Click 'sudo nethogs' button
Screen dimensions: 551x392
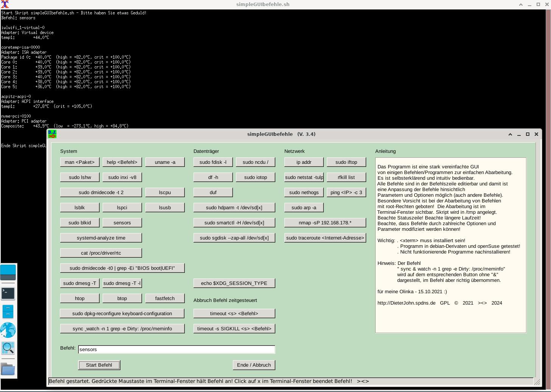[304, 192]
